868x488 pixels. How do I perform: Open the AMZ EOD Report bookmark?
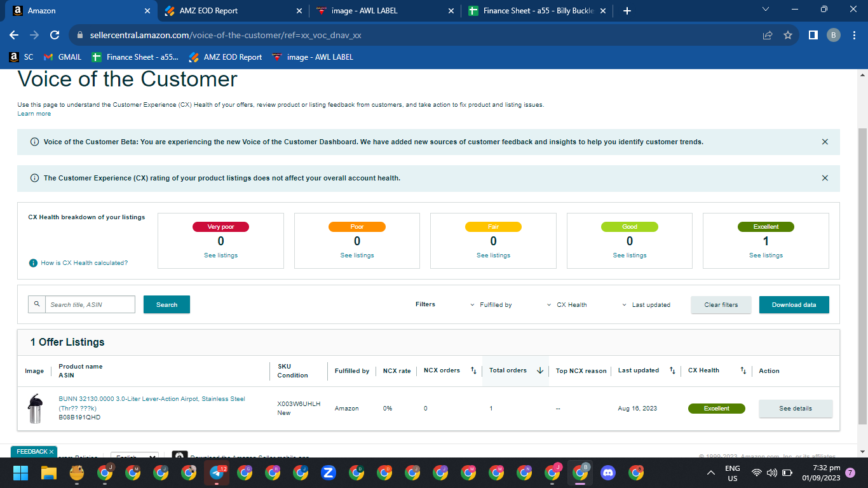pyautogui.click(x=226, y=57)
